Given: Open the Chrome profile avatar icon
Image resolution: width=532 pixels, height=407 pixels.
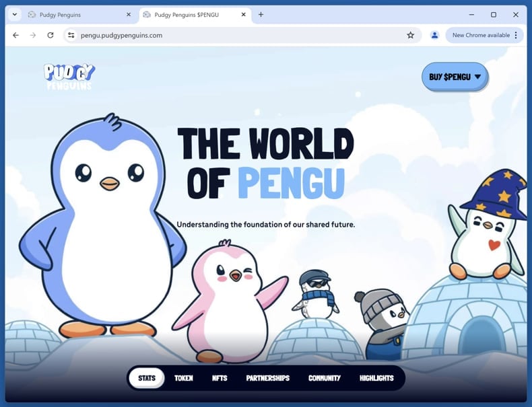Looking at the screenshot, I should [434, 35].
